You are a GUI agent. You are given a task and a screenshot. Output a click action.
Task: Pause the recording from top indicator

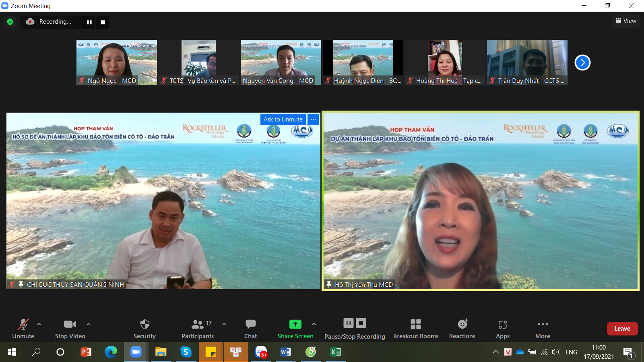click(x=89, y=22)
